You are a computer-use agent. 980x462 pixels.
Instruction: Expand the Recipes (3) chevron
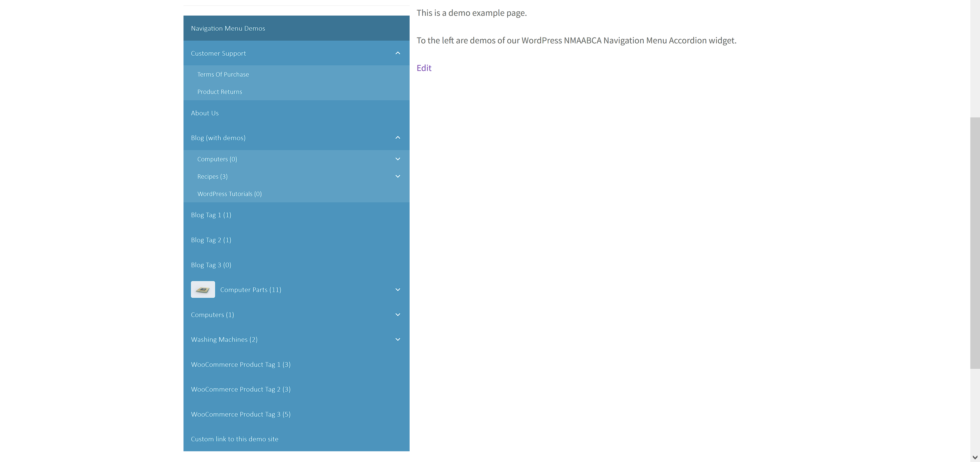[398, 177]
